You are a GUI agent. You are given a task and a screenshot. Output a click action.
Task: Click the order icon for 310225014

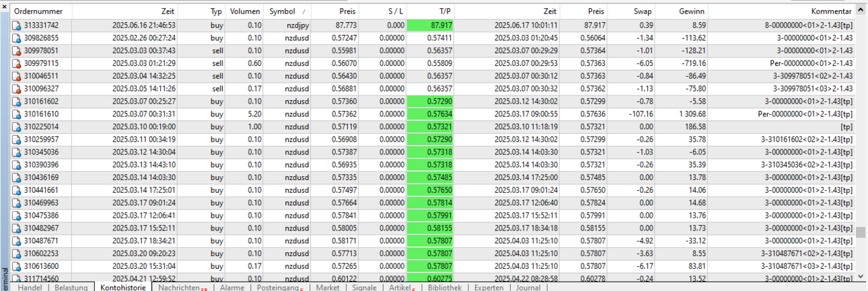click(x=17, y=126)
